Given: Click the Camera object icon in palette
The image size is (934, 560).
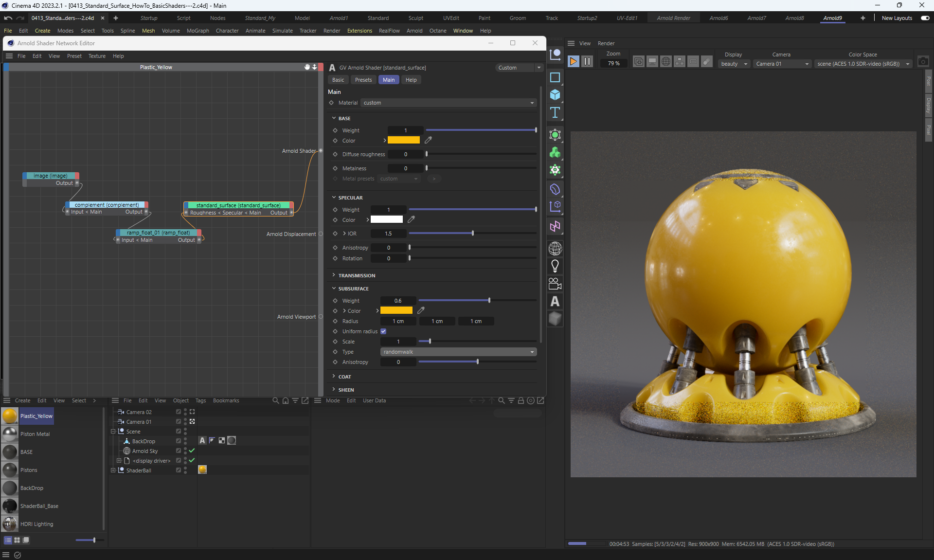Looking at the screenshot, I should point(555,284).
